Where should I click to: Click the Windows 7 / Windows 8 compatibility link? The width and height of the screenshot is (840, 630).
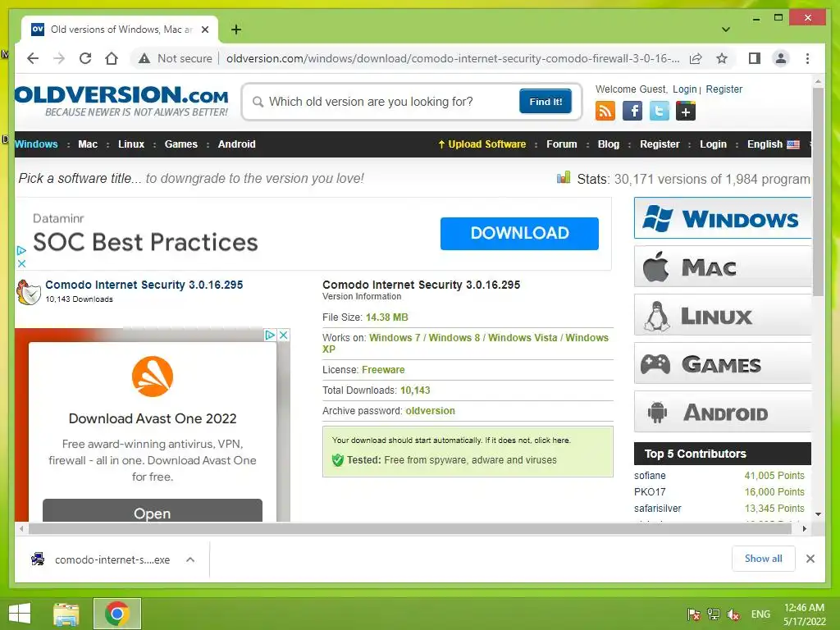[465, 343]
